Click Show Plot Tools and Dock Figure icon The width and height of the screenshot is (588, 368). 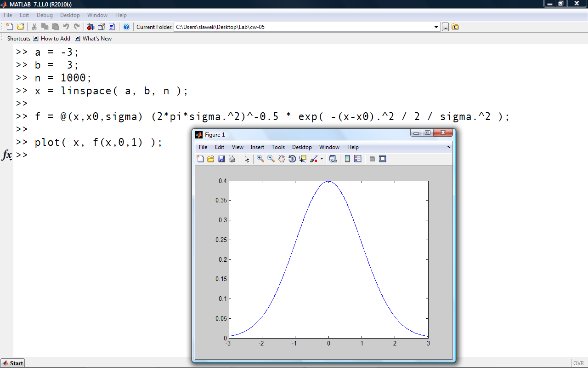(x=383, y=159)
